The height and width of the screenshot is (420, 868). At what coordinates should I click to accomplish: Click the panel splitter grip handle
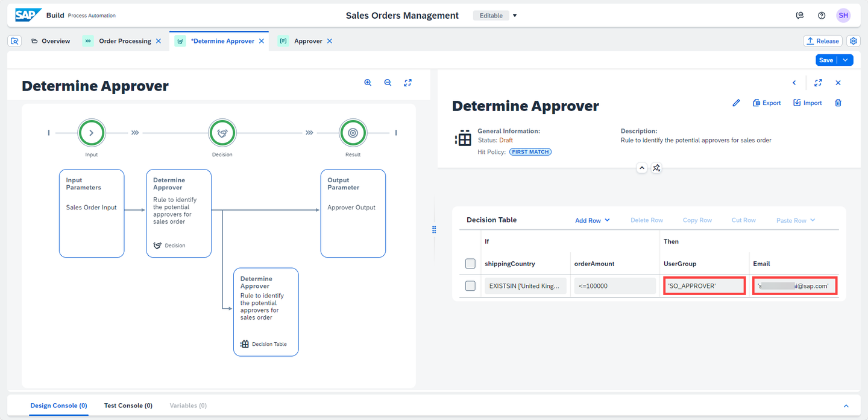[434, 230]
